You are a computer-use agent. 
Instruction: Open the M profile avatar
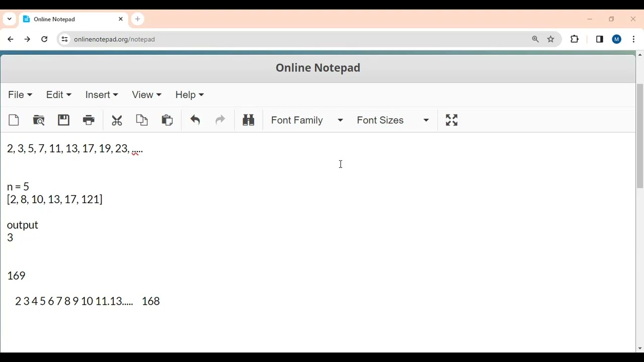tap(617, 39)
